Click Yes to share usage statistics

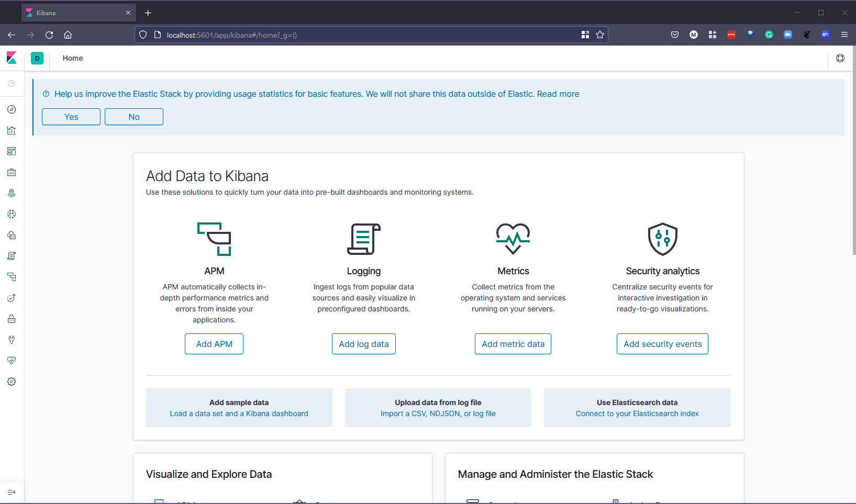pos(71,117)
